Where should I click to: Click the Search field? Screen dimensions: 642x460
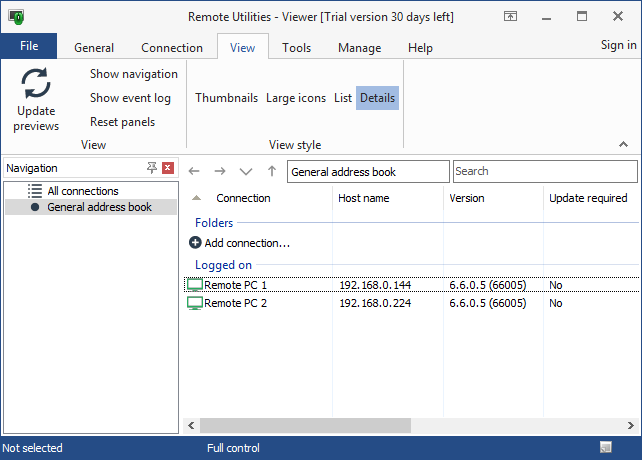tap(545, 171)
